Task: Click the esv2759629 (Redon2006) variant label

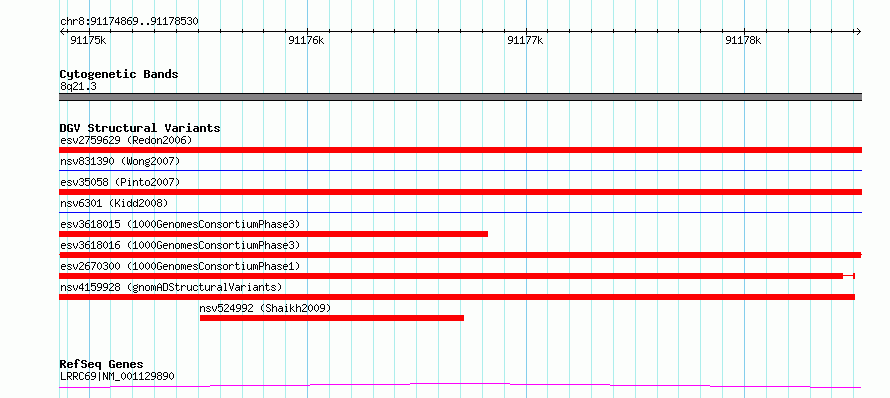Action: point(126,140)
